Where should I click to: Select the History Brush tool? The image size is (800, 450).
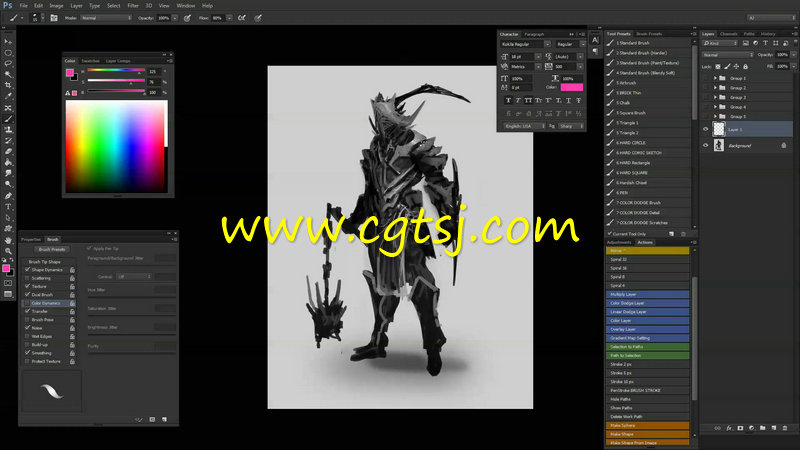click(x=8, y=141)
